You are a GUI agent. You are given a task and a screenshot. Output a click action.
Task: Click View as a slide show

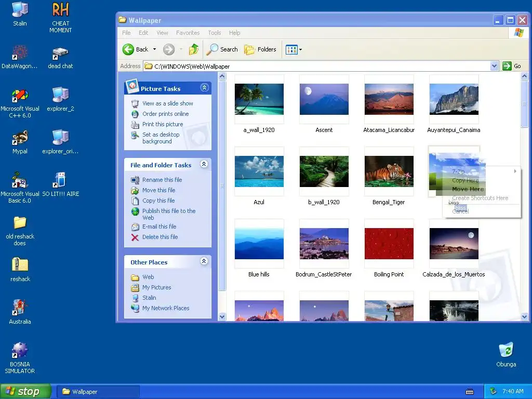[x=168, y=103]
